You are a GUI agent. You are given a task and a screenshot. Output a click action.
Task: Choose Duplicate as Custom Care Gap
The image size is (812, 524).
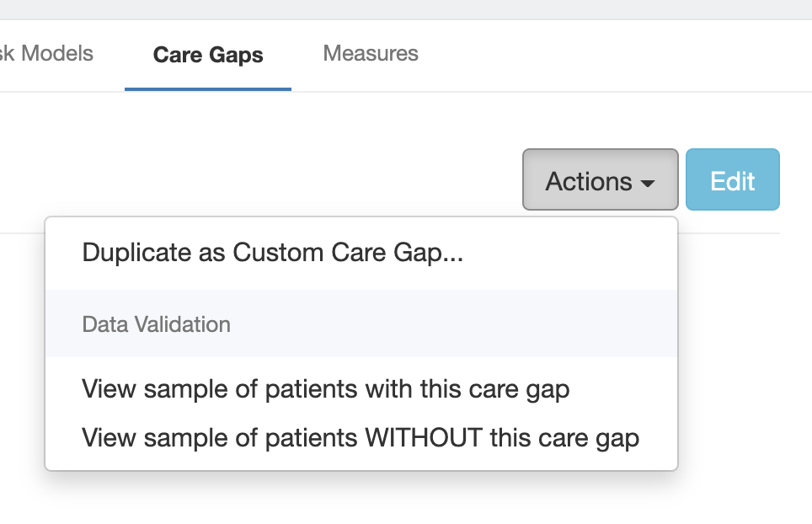pyautogui.click(x=272, y=253)
